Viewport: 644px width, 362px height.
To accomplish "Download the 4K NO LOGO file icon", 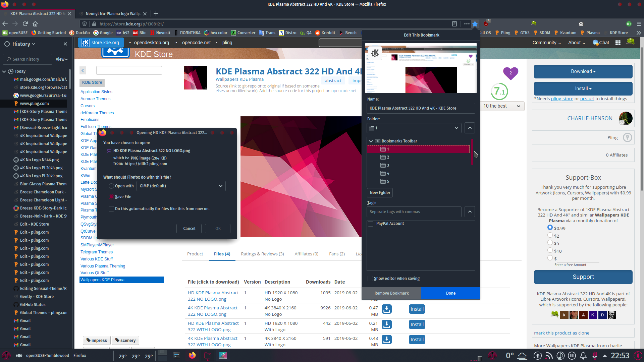I will (387, 309).
